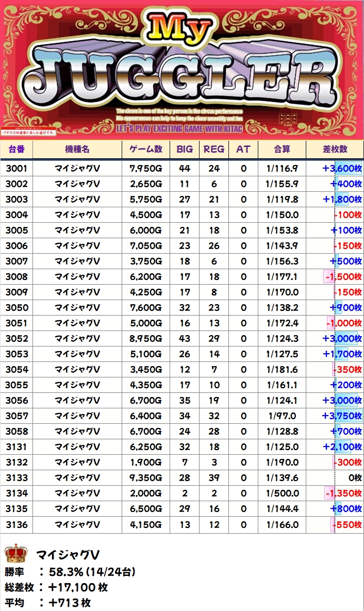The image size is (364, 611).
Task: Click the 1/170.0 combined probability
Action: click(282, 292)
